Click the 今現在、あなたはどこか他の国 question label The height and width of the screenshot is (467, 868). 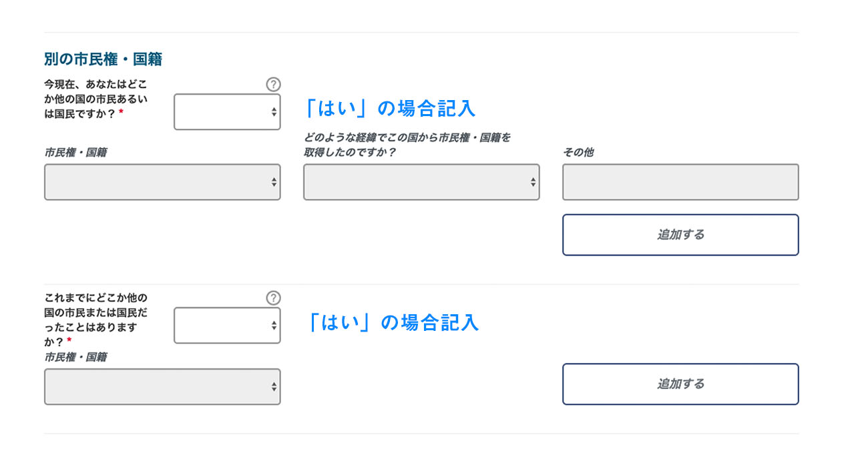pos(95,99)
